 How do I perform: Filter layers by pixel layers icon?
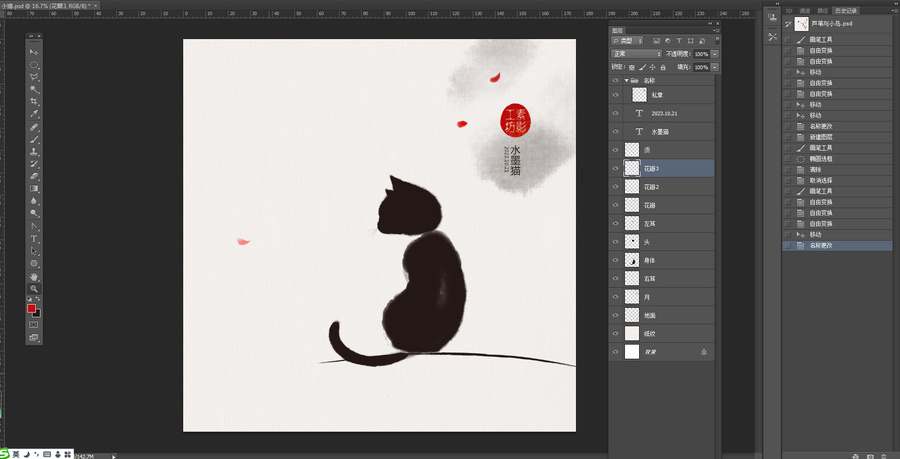(656, 41)
